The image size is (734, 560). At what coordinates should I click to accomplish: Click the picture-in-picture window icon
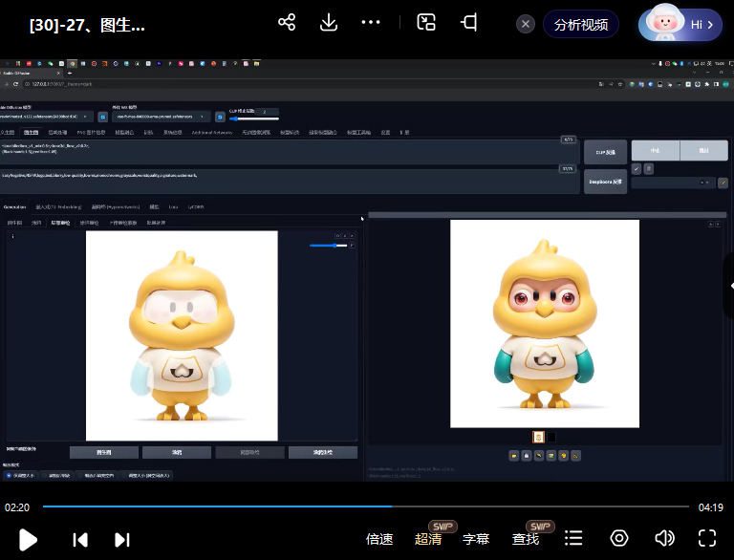(426, 23)
